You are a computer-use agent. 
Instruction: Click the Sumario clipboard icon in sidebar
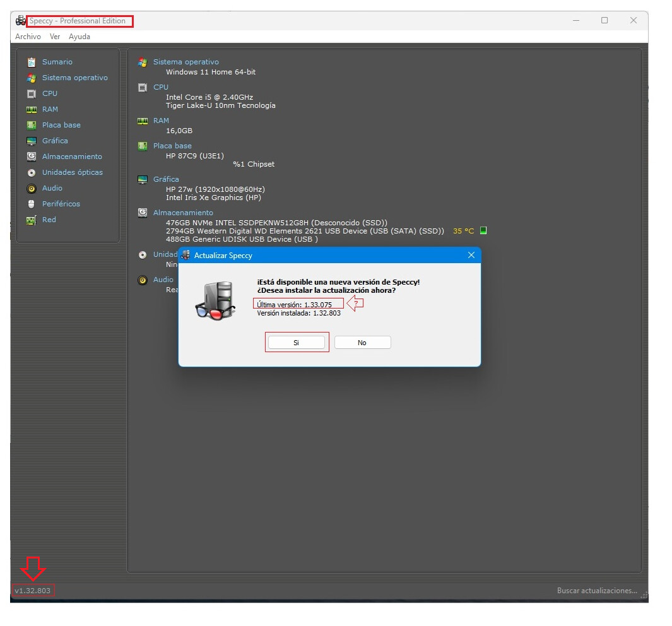31,62
